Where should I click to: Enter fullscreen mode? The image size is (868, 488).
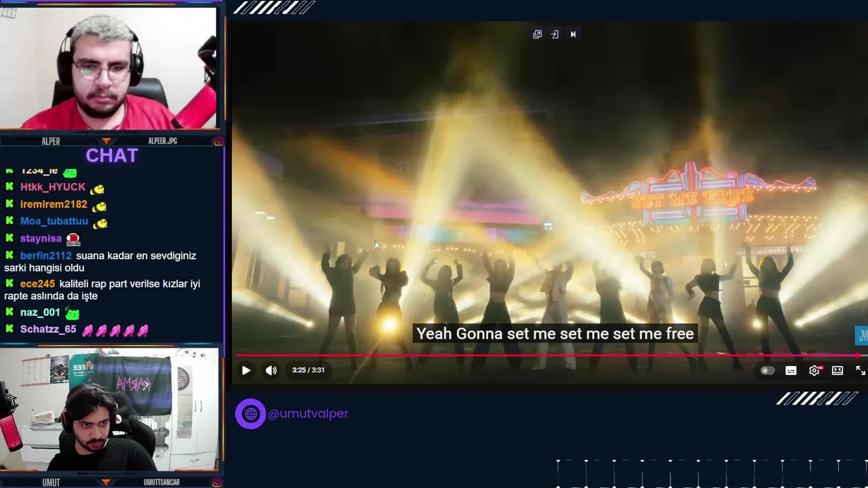tap(860, 370)
